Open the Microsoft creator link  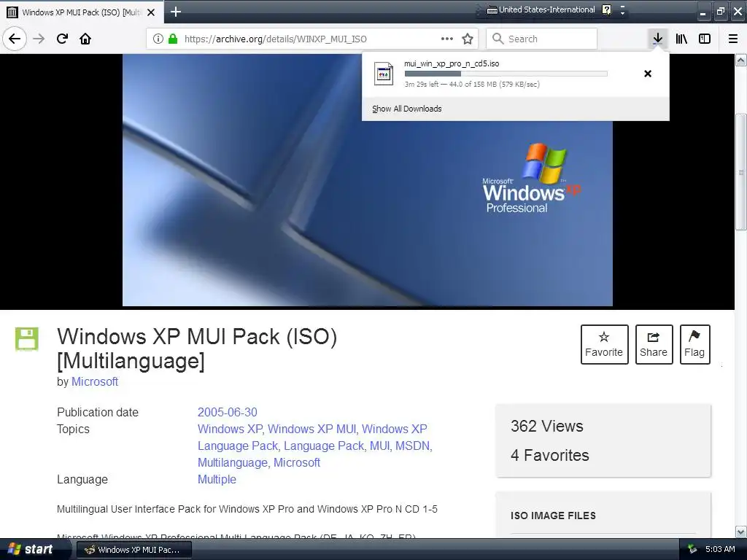pos(94,381)
